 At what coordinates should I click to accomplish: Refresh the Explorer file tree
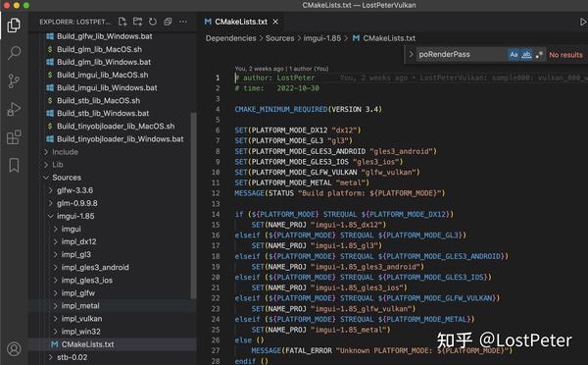153,22
